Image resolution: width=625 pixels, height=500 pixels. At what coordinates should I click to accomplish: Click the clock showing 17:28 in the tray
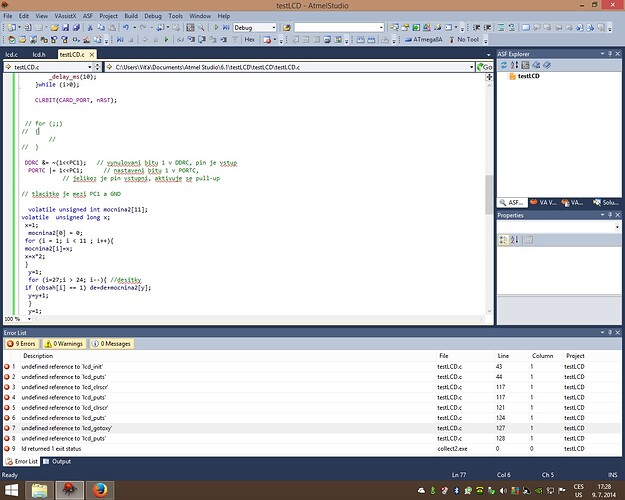604,490
